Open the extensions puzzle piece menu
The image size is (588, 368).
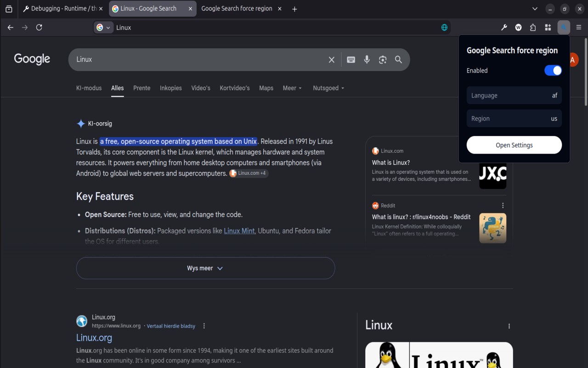tap(533, 28)
